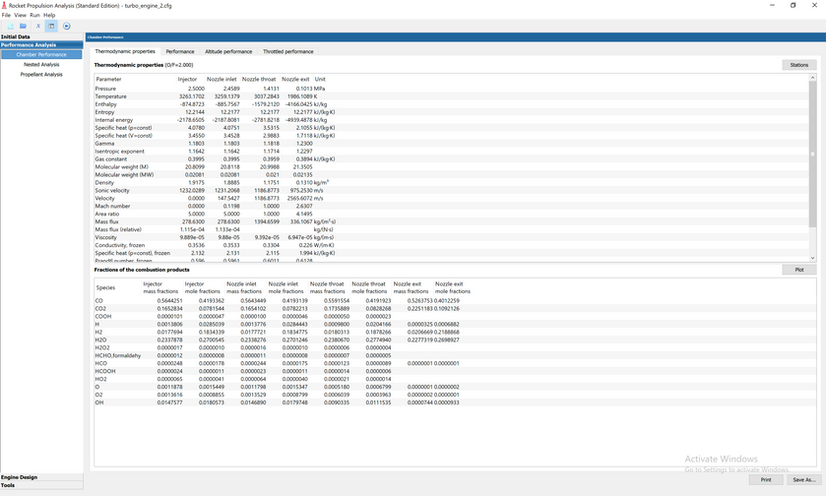Screen dimensions: 826x496
Task: Click the Unit column header
Action: point(320,79)
